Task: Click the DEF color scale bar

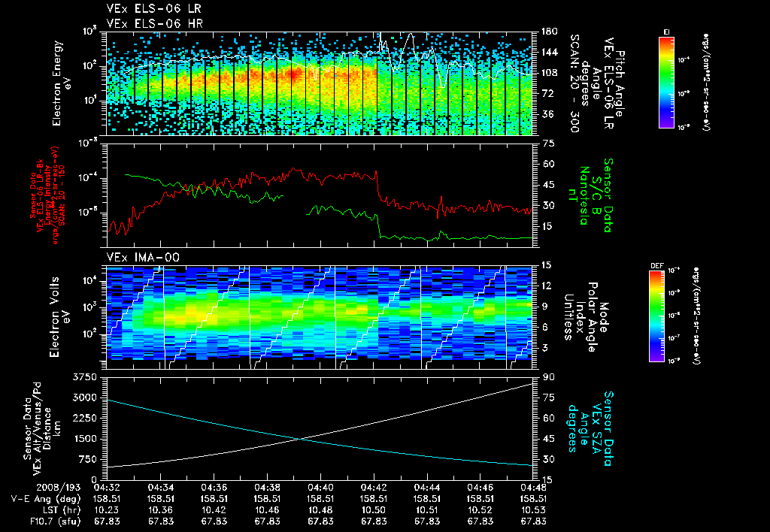Action: 656,316
